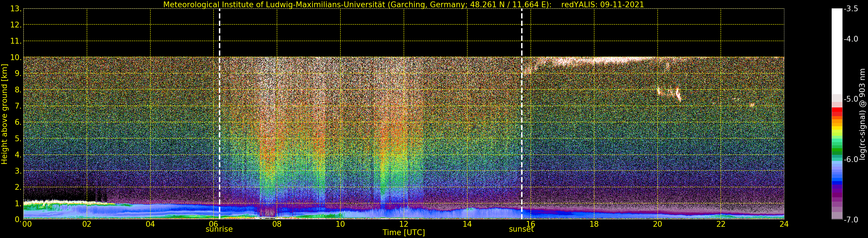Viewport: 868px width, 238px height.
Task: Click the red band of the colorbar
Action: (837, 111)
